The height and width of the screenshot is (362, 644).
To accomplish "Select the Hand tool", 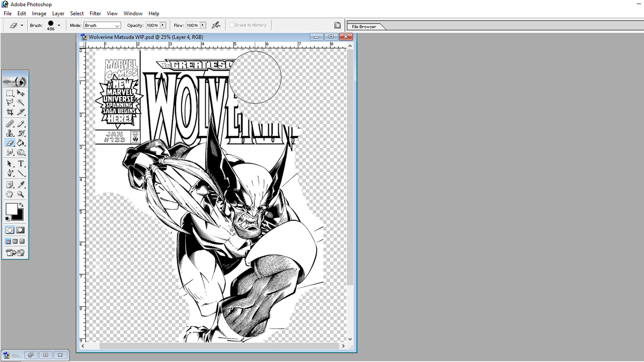I will pos(10,194).
